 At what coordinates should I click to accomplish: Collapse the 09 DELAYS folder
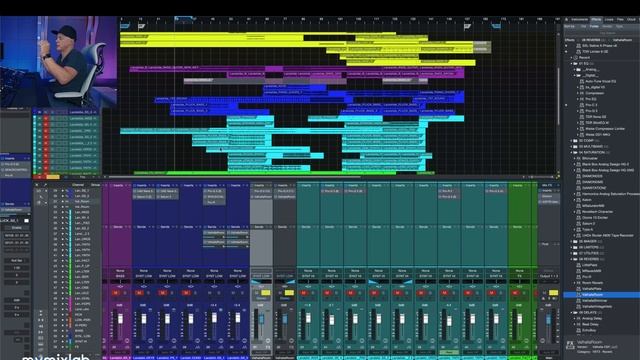(x=571, y=312)
